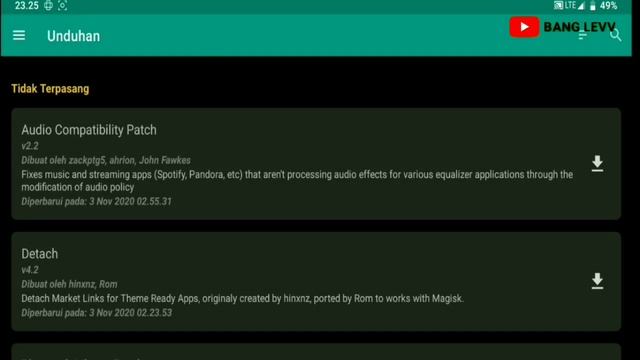Select the Unduhan toolbar title

73,36
